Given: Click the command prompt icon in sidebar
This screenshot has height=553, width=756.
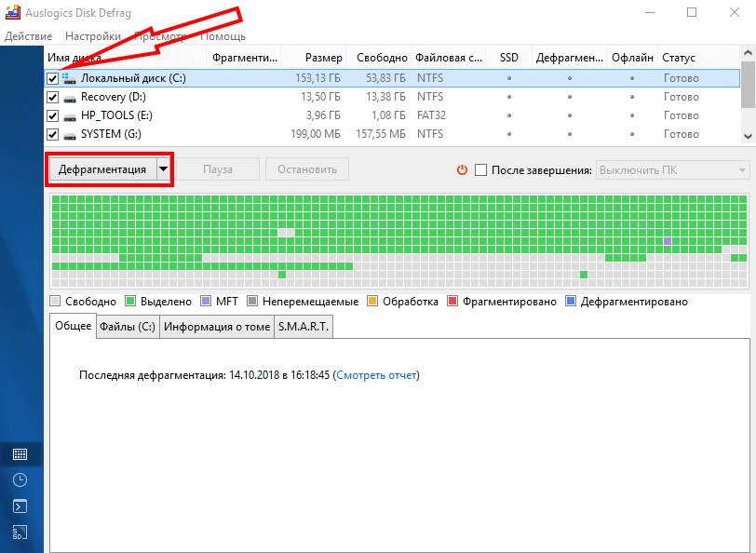Looking at the screenshot, I should [x=20, y=506].
